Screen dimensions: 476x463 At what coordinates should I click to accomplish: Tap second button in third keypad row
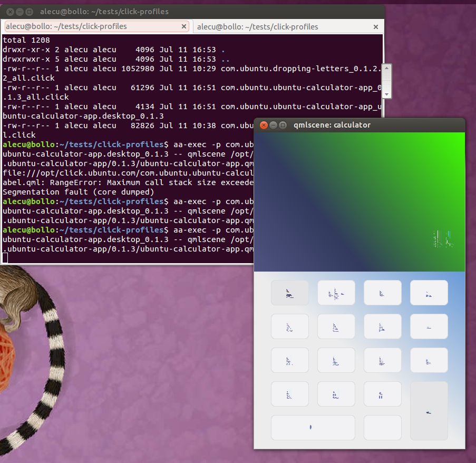point(336,360)
